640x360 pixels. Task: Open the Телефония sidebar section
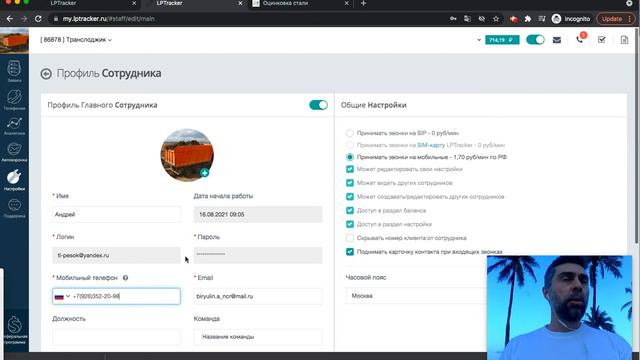[x=14, y=100]
